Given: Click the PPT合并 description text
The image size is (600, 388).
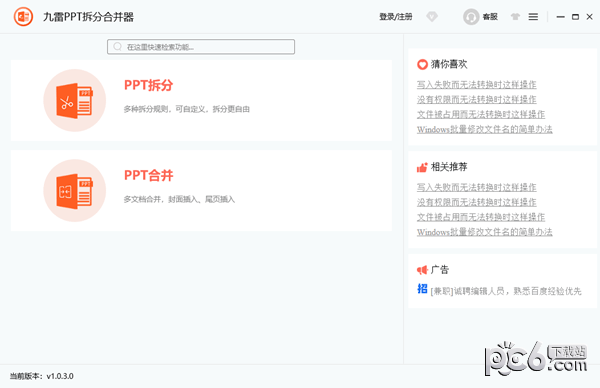Looking at the screenshot, I should pos(179,199).
